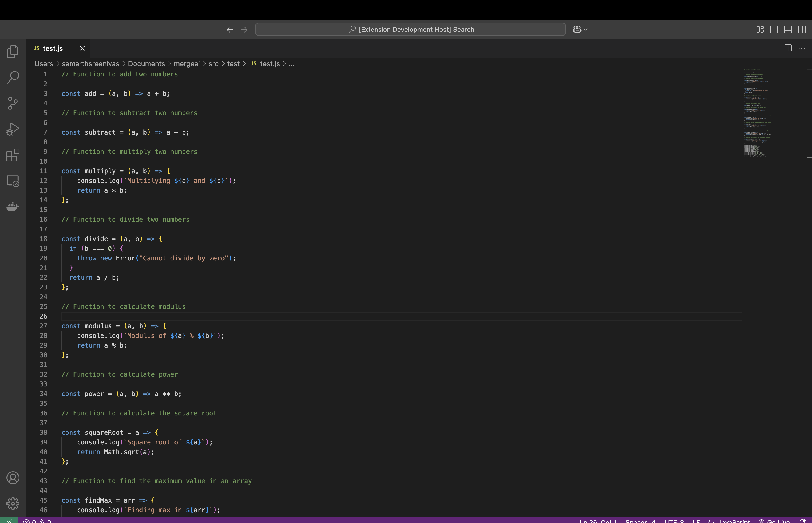The height and width of the screenshot is (523, 812).
Task: Click the Go Back navigation arrow
Action: point(230,30)
